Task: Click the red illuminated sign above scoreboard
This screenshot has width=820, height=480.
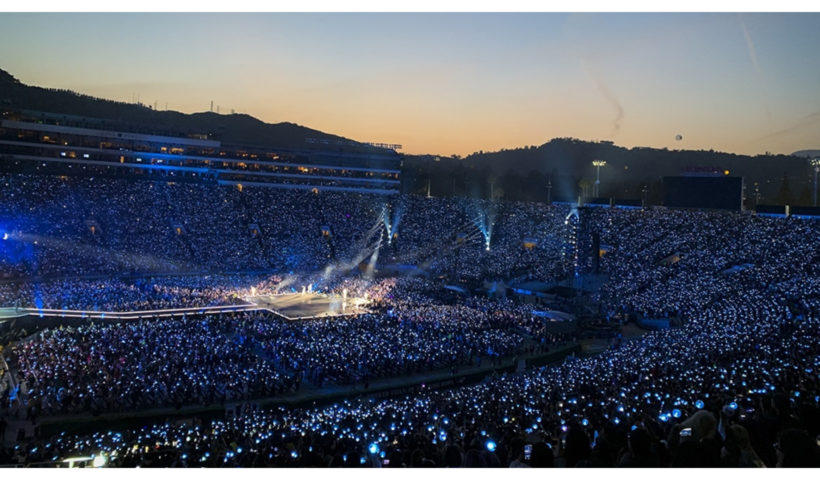Action: pyautogui.click(x=703, y=170)
